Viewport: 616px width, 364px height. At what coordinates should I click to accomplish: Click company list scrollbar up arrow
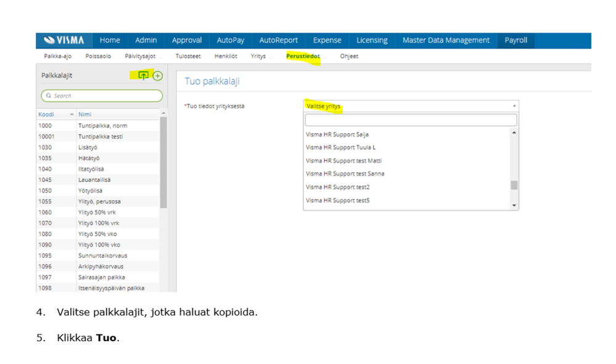coord(514,132)
